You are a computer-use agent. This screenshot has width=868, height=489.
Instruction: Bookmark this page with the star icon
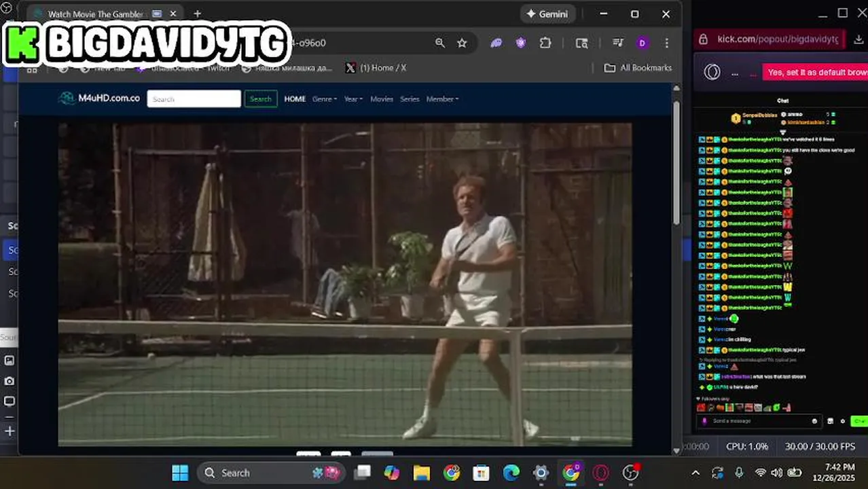tap(462, 43)
